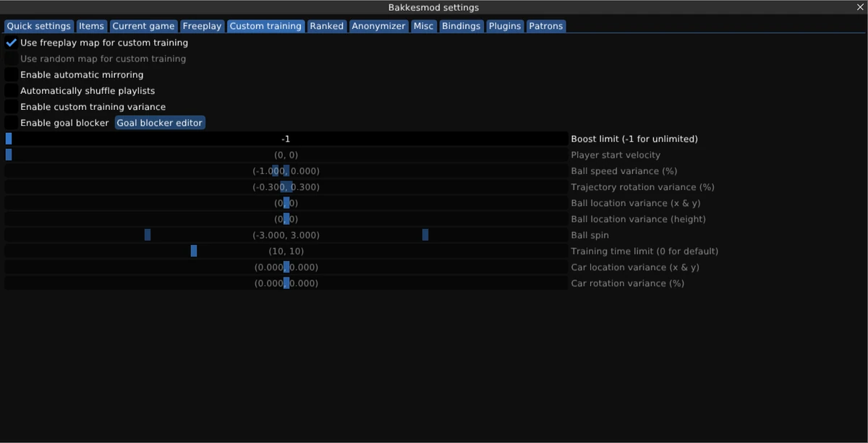Image resolution: width=868 pixels, height=443 pixels.
Task: Switch to the Anonymizer tab
Action: point(378,25)
